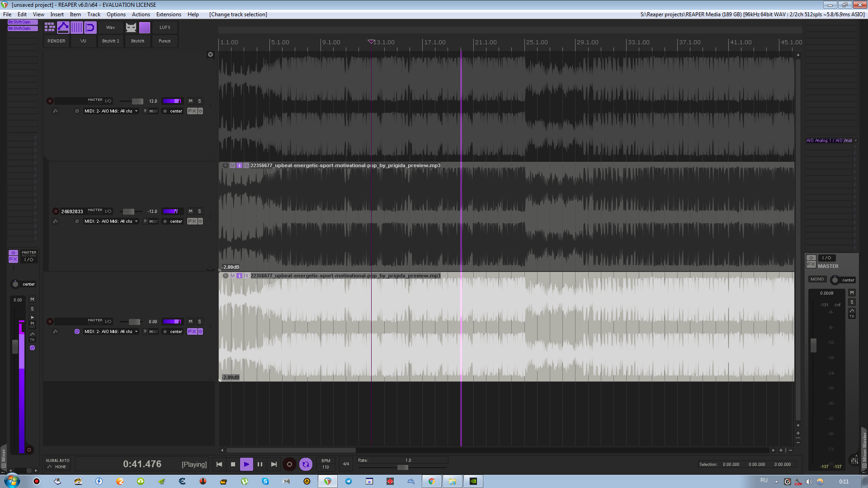Open the MIDI input dropdown on track 24692833
This screenshot has width=868, height=488.
coord(111,221)
